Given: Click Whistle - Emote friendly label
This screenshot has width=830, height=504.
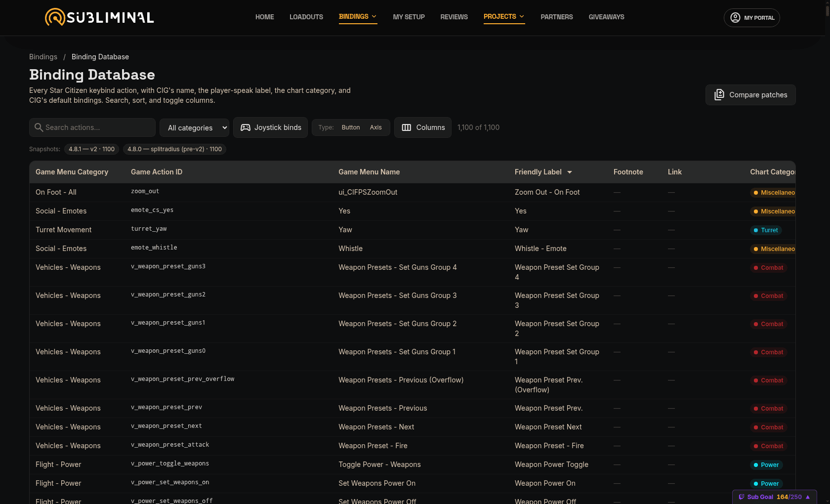Looking at the screenshot, I should tap(540, 249).
